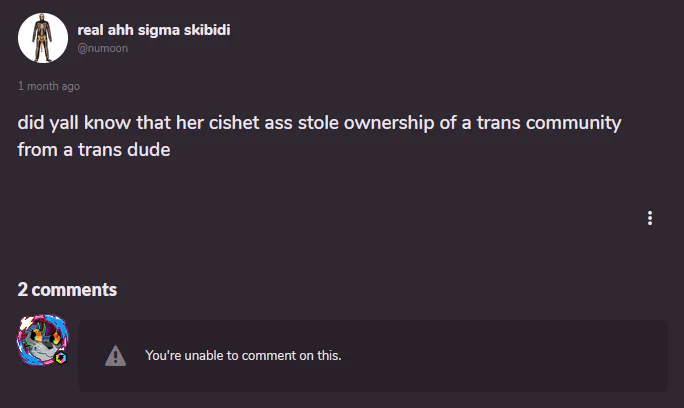
Task: Visit the real ahh sigma skibidi profile
Action: click(x=154, y=30)
